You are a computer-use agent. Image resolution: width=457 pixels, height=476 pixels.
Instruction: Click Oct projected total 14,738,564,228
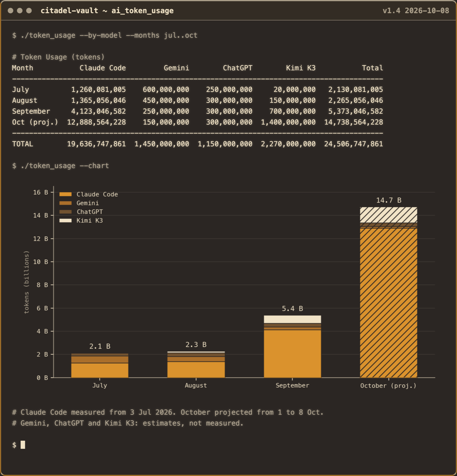(353, 122)
